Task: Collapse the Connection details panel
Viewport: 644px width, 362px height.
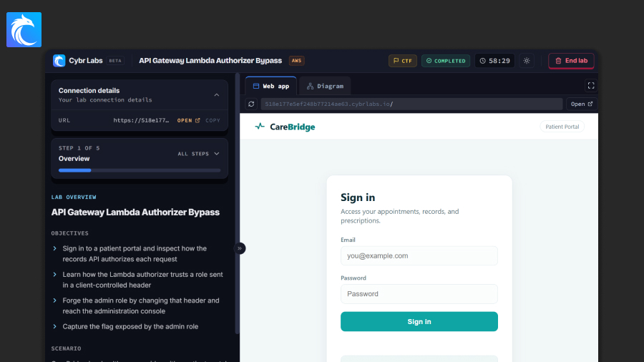Action: [216, 95]
